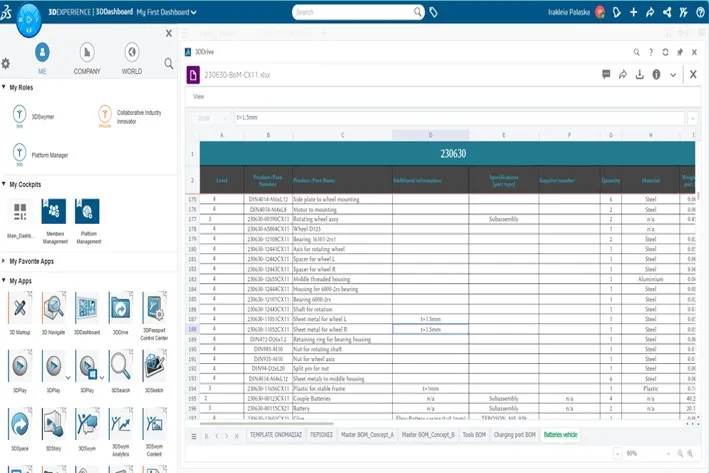
Task: Expand file header chevron menu
Action: click(x=673, y=75)
